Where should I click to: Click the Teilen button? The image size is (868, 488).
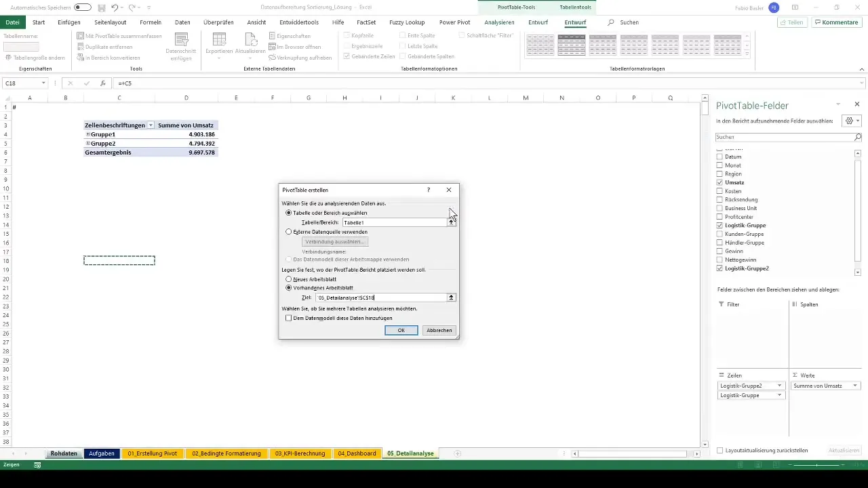click(791, 22)
